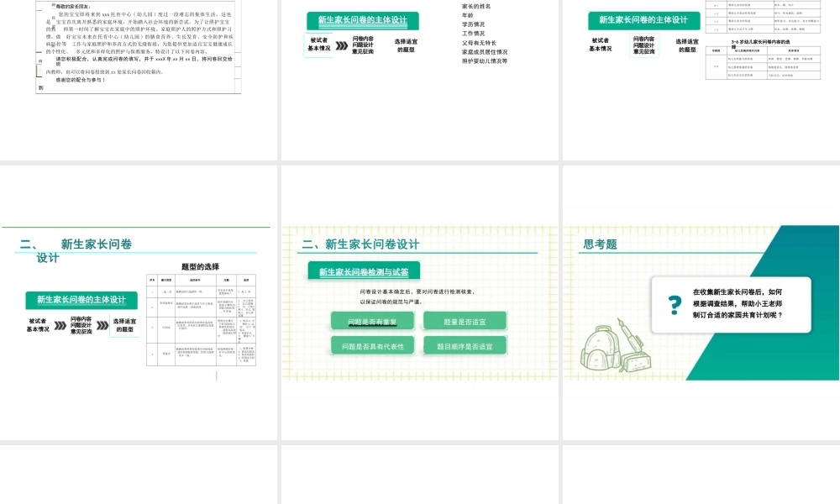Viewport: 840px width, 504px height.
Task: Click the highlighted 被试者基本情况 step box
Action: tap(318, 45)
